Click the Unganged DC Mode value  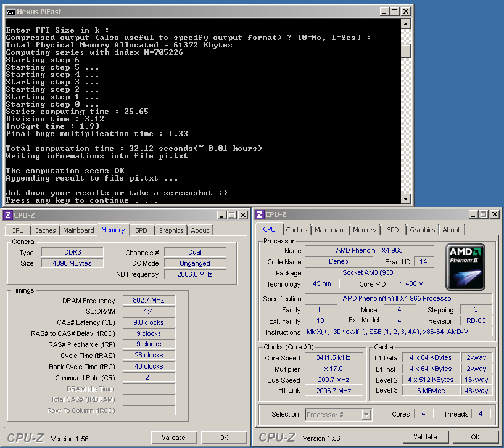pos(195,263)
